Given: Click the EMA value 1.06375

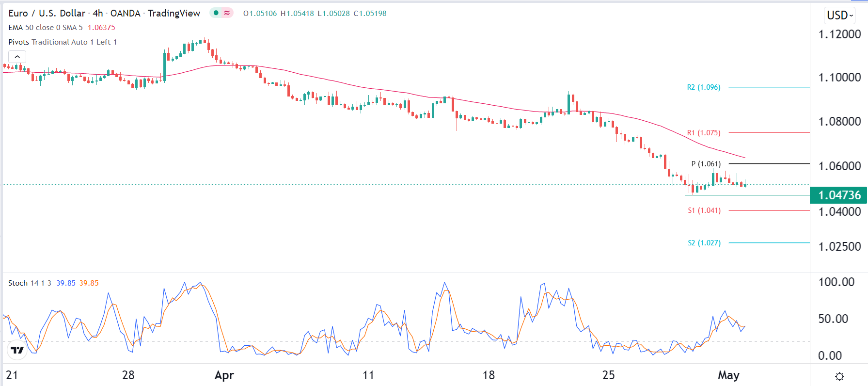Looking at the screenshot, I should 101,28.
